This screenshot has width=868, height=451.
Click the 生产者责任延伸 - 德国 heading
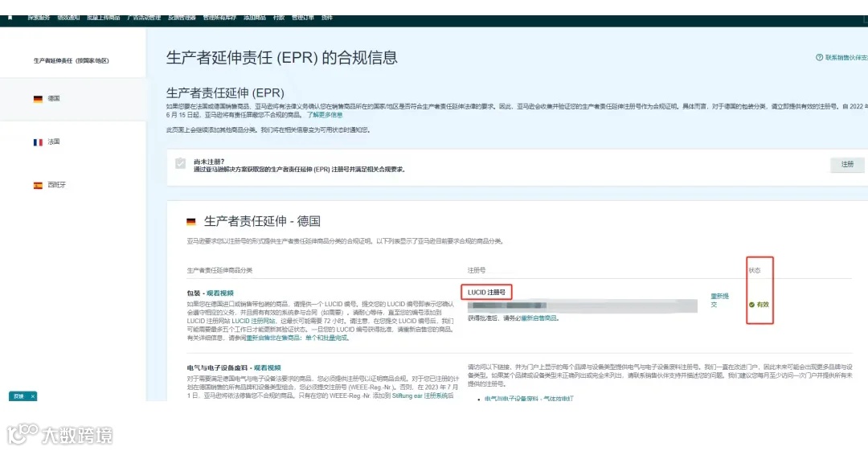pos(262,221)
